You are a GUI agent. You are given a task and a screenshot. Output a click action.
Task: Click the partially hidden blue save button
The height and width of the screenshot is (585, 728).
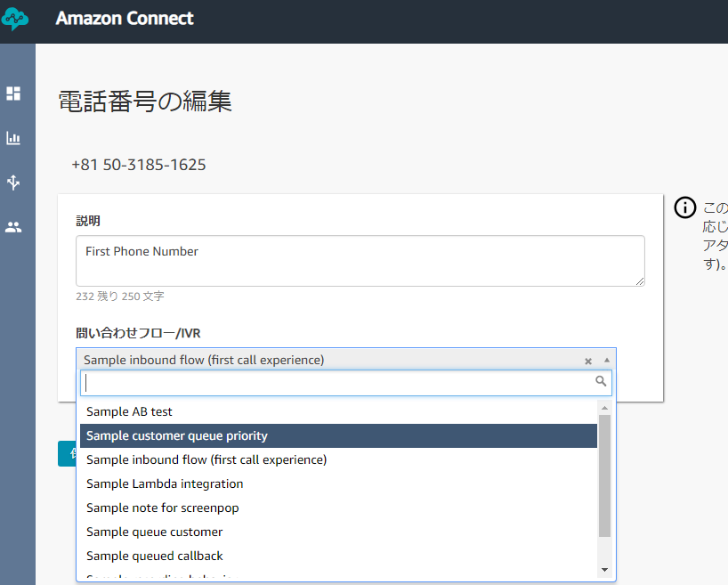(68, 453)
